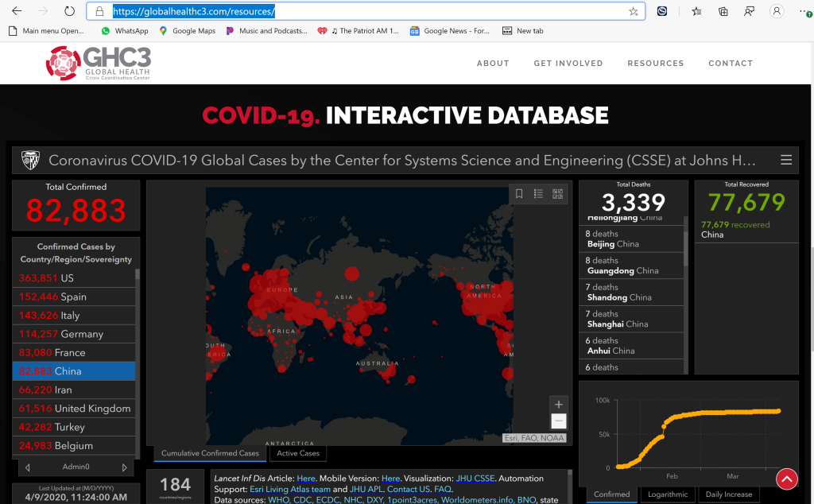Image resolution: width=814 pixels, height=504 pixels.
Task: Refresh the browser page
Action: [x=69, y=12]
